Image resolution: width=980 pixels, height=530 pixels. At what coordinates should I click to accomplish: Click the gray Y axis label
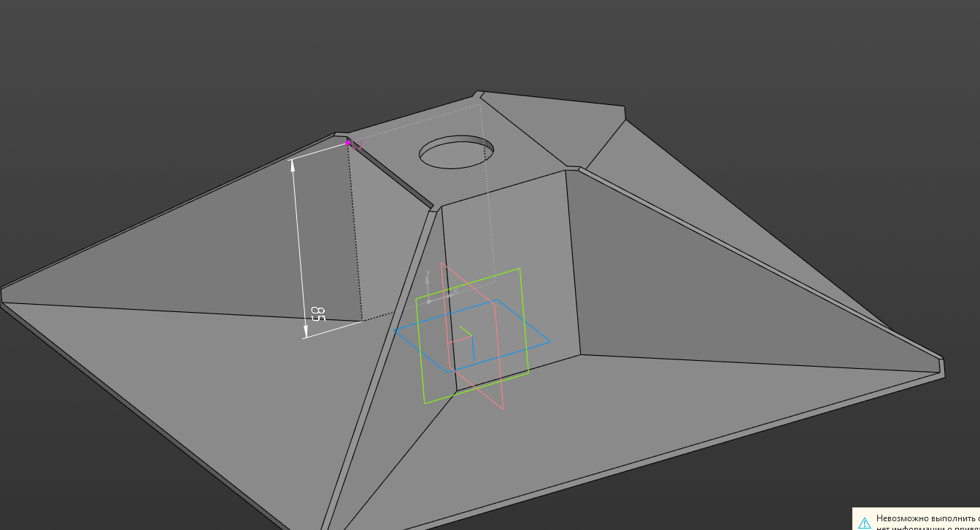(428, 274)
